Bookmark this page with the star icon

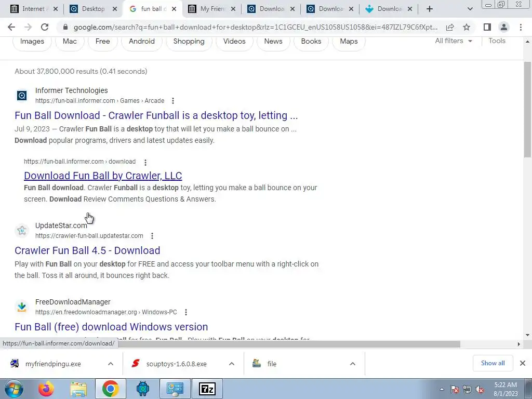pos(467,27)
